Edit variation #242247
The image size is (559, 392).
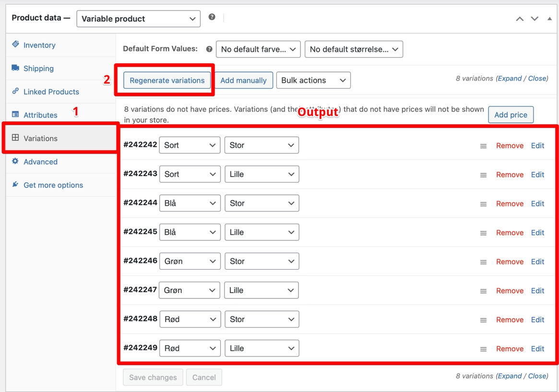click(x=537, y=291)
